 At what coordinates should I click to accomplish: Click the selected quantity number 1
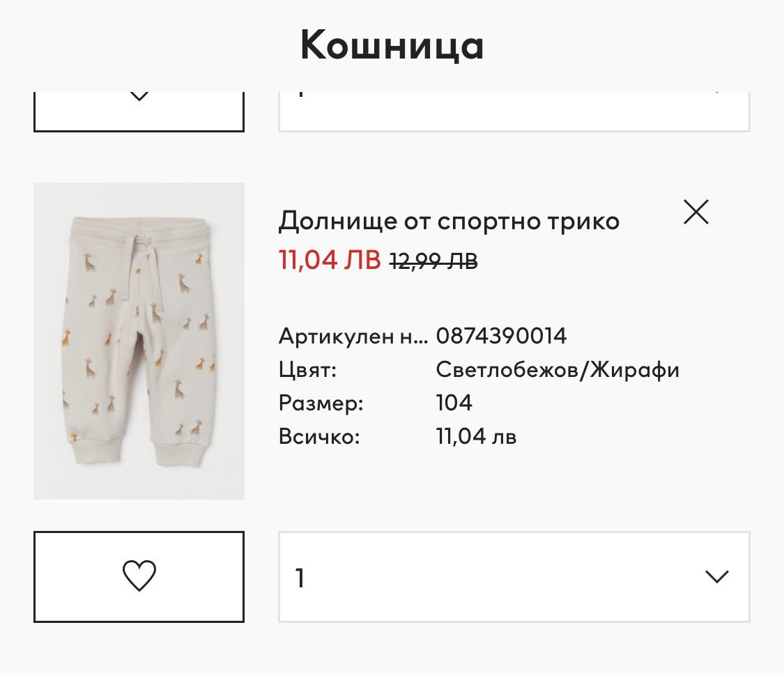(300, 578)
